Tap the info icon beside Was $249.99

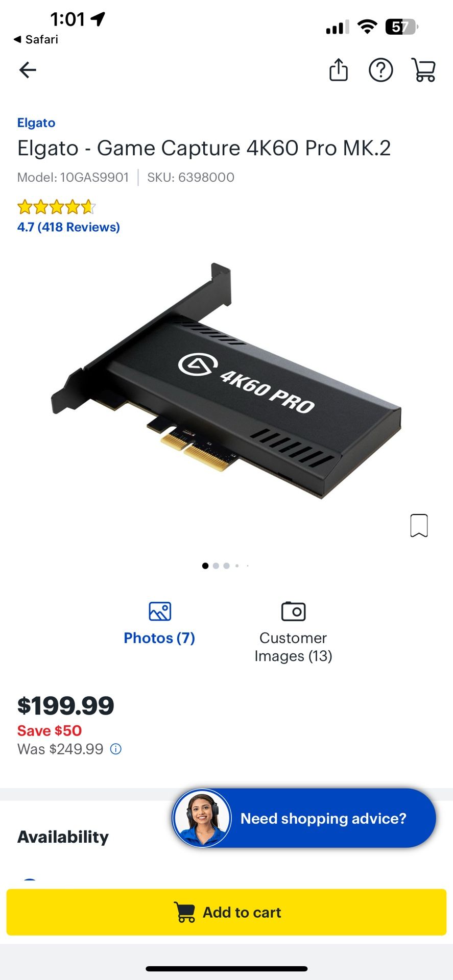[116, 749]
